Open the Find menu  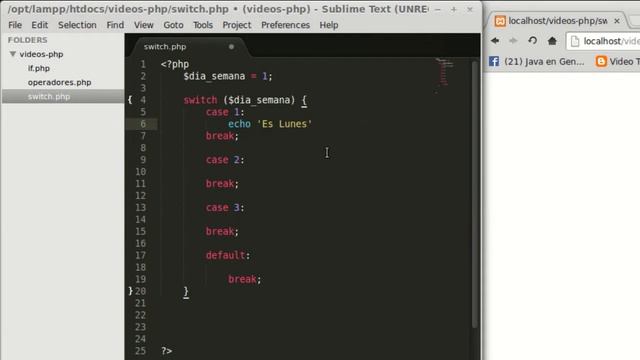click(115, 25)
